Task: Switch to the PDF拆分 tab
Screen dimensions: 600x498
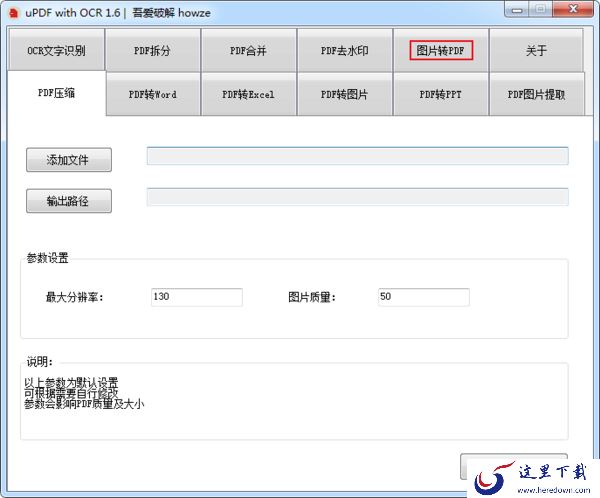Action: (152, 50)
